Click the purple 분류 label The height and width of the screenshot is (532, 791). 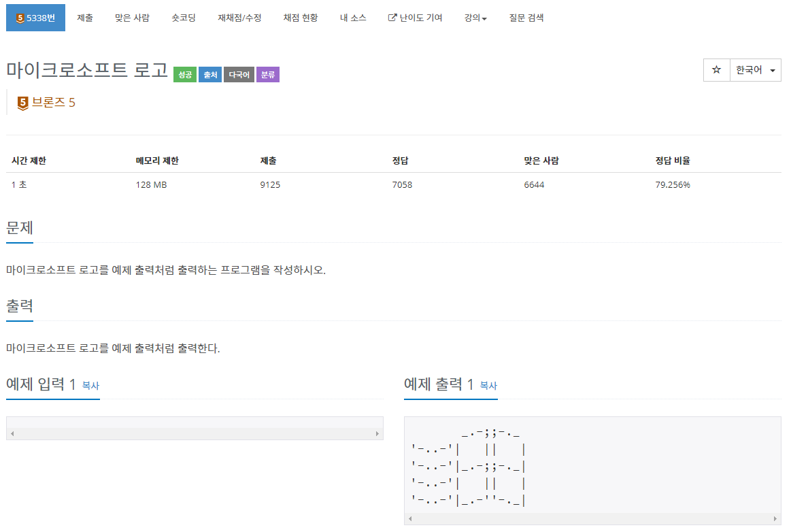[x=268, y=75]
